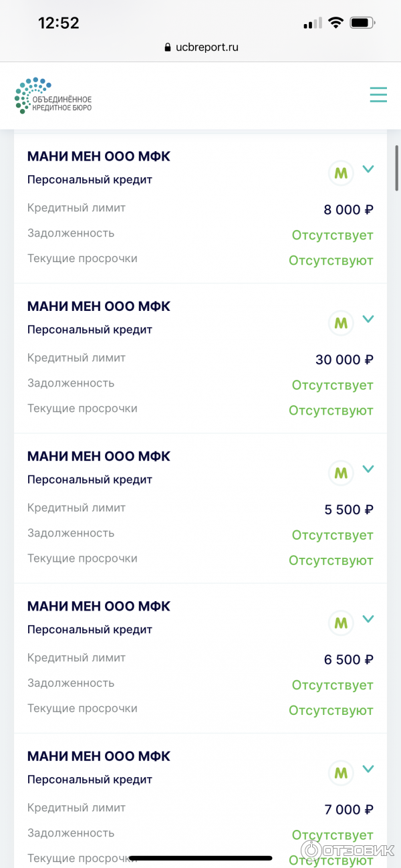Tap the status bar clock showing 12:52
This screenshot has height=868, width=401.
tap(59, 23)
